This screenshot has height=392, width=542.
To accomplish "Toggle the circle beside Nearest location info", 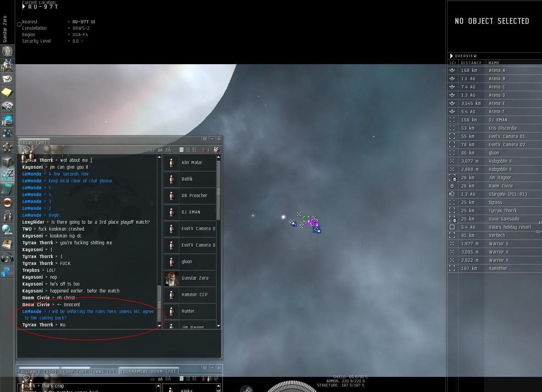I will pyautogui.click(x=19, y=24).
